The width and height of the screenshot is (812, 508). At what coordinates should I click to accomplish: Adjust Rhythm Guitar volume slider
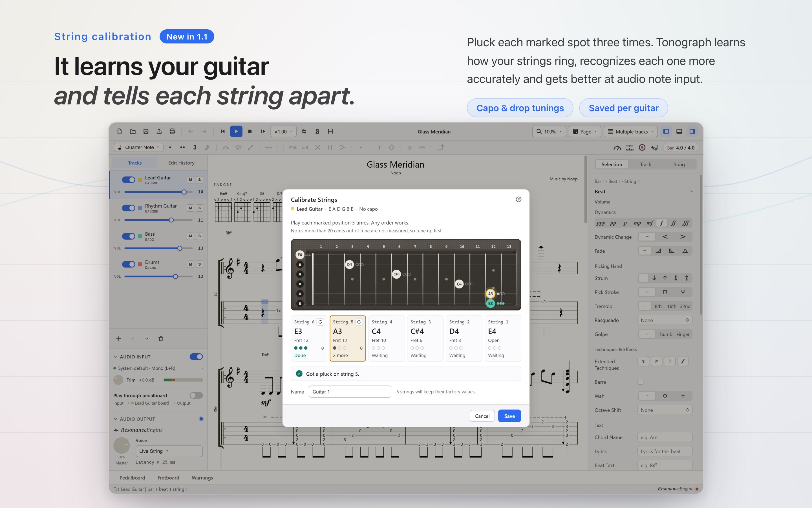[158, 220]
